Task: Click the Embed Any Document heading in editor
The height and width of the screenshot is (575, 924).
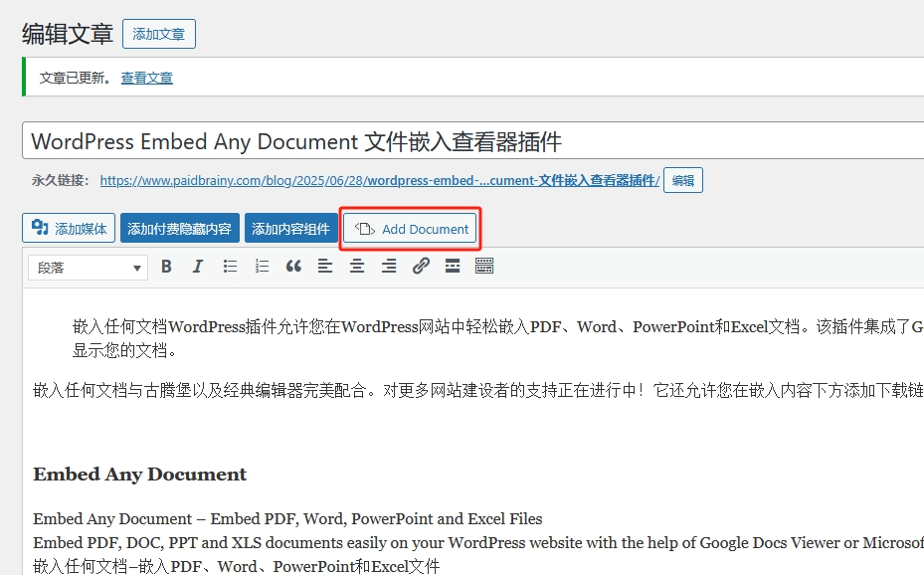Action: click(139, 475)
